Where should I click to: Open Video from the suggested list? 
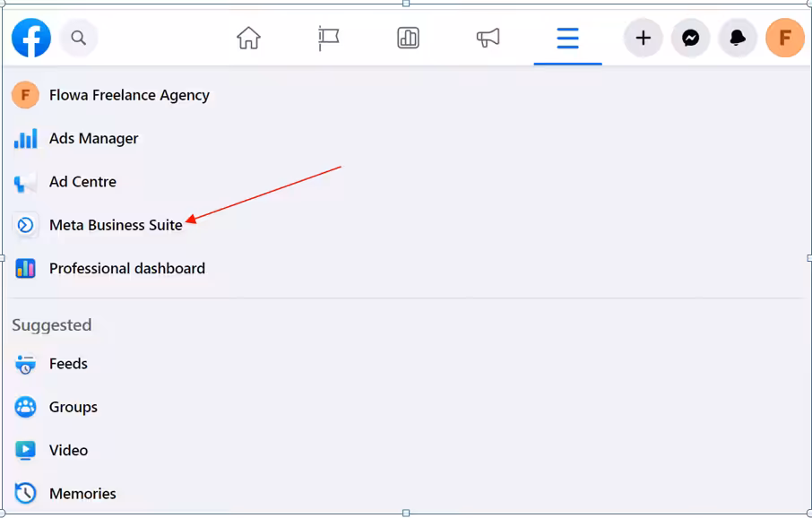[x=68, y=450]
